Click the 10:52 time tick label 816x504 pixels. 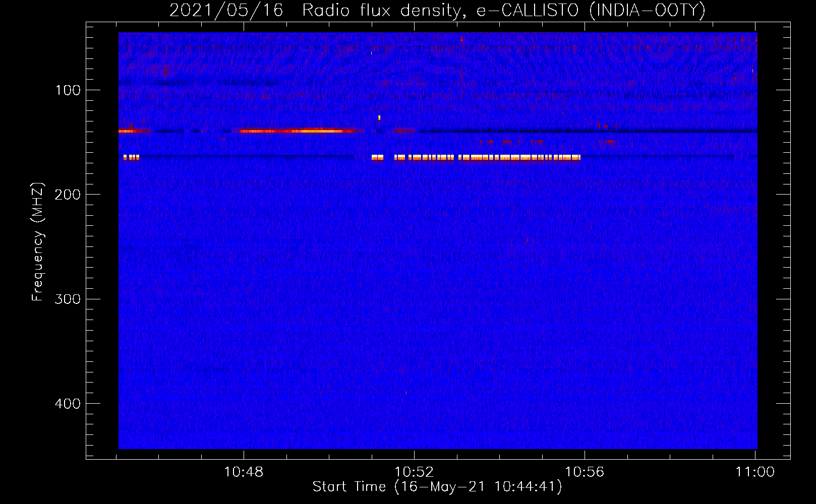414,472
